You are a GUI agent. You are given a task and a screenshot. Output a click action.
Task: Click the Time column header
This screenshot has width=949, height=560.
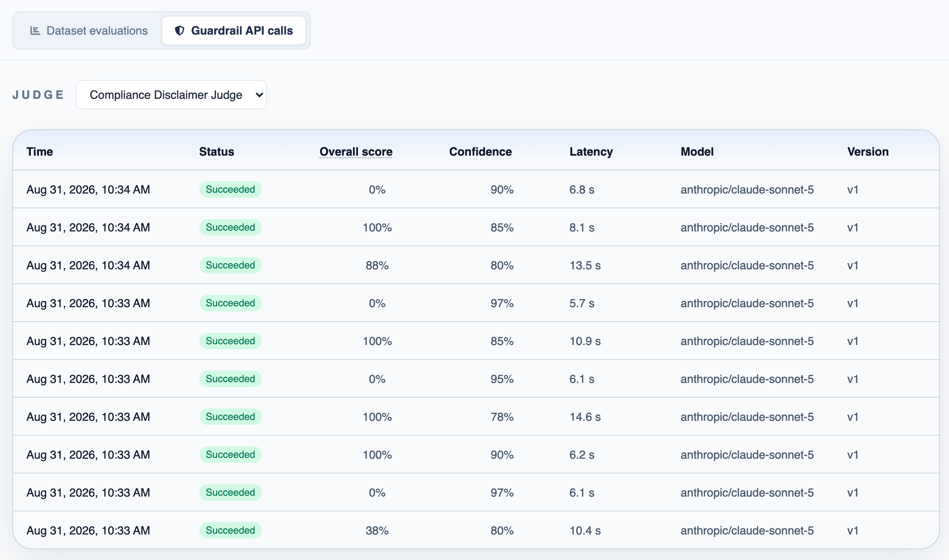(40, 152)
